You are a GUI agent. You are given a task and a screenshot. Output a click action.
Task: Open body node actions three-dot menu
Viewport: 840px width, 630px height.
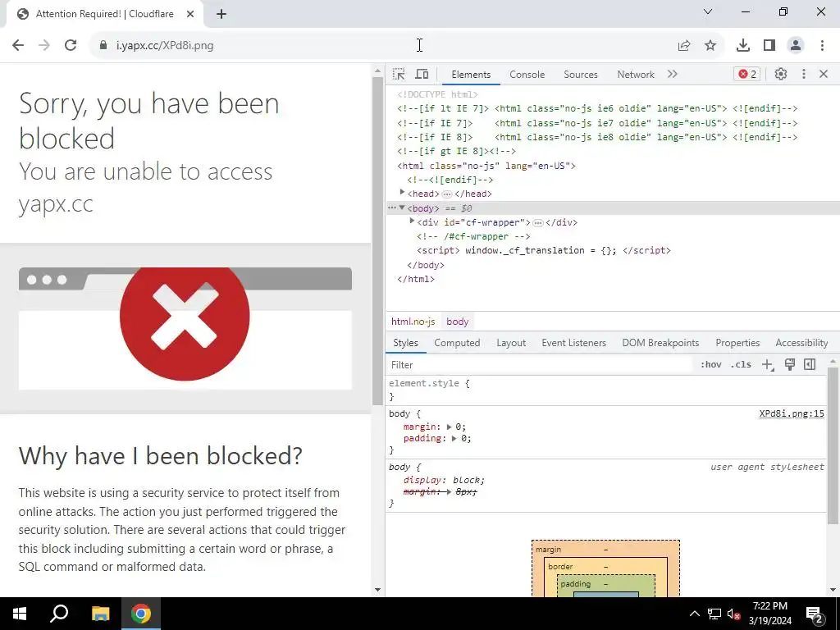(392, 208)
